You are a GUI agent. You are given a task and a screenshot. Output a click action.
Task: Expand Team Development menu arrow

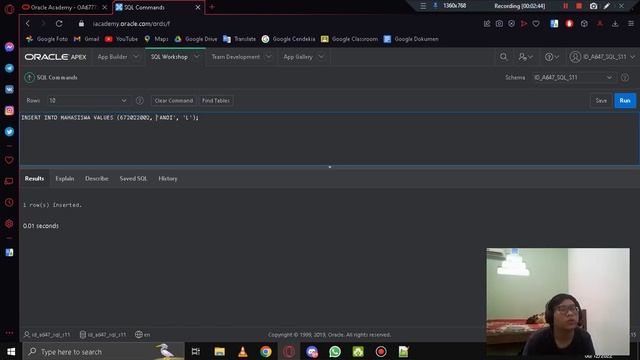[x=269, y=57]
